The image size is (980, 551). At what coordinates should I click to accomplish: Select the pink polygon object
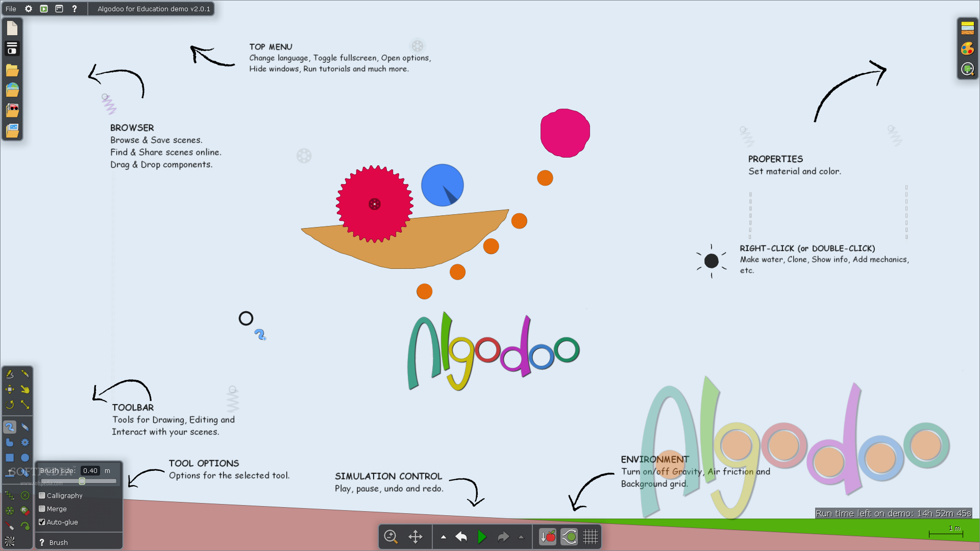[565, 133]
